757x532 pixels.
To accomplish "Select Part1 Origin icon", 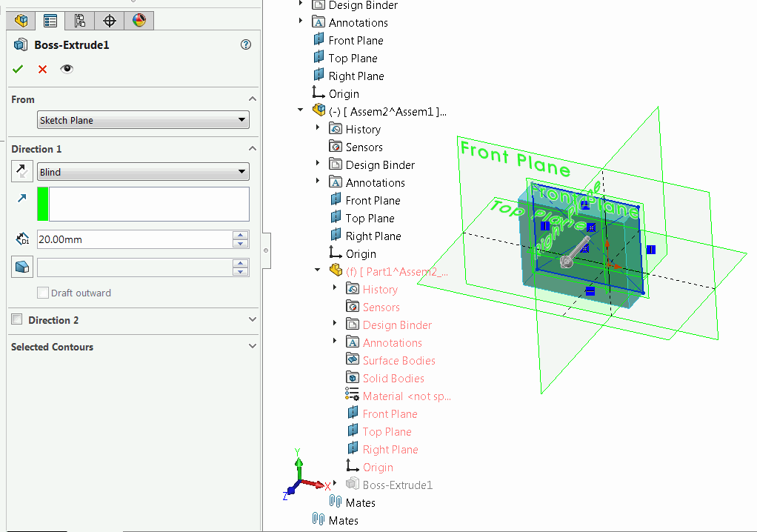I will (x=353, y=466).
